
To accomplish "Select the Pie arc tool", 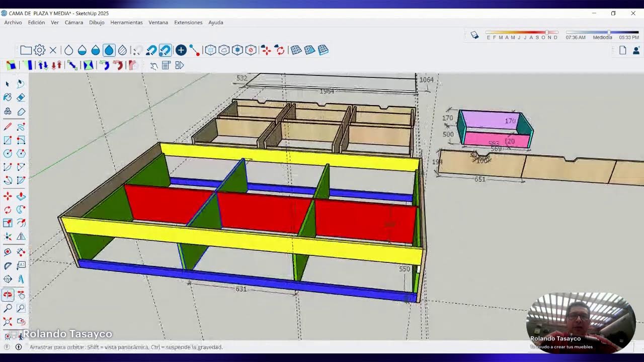I will coord(21,180).
